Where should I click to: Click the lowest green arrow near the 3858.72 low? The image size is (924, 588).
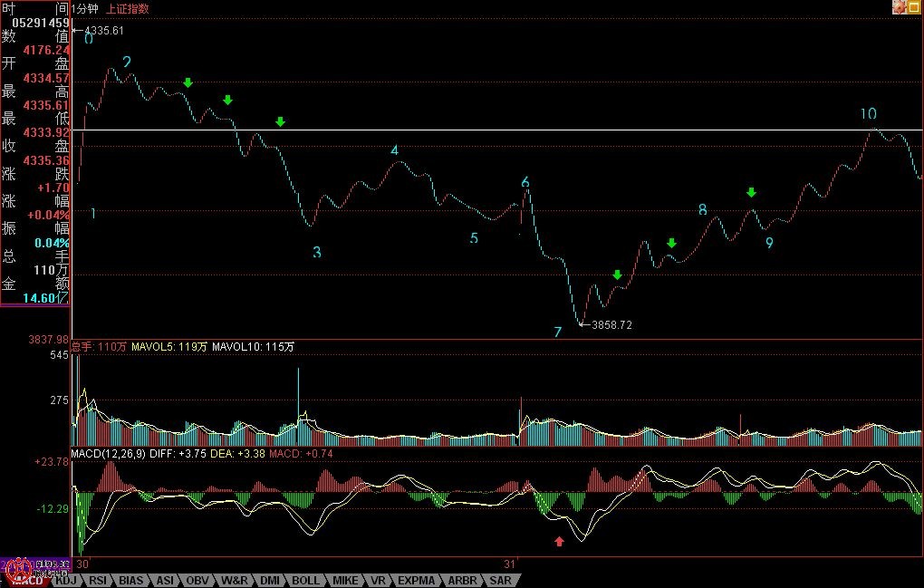617,275
